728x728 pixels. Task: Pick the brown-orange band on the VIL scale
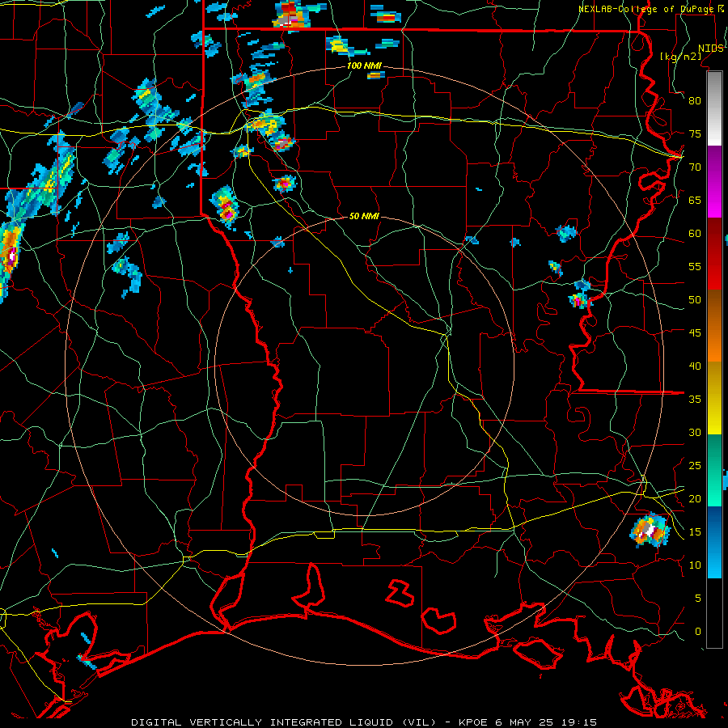click(x=714, y=326)
